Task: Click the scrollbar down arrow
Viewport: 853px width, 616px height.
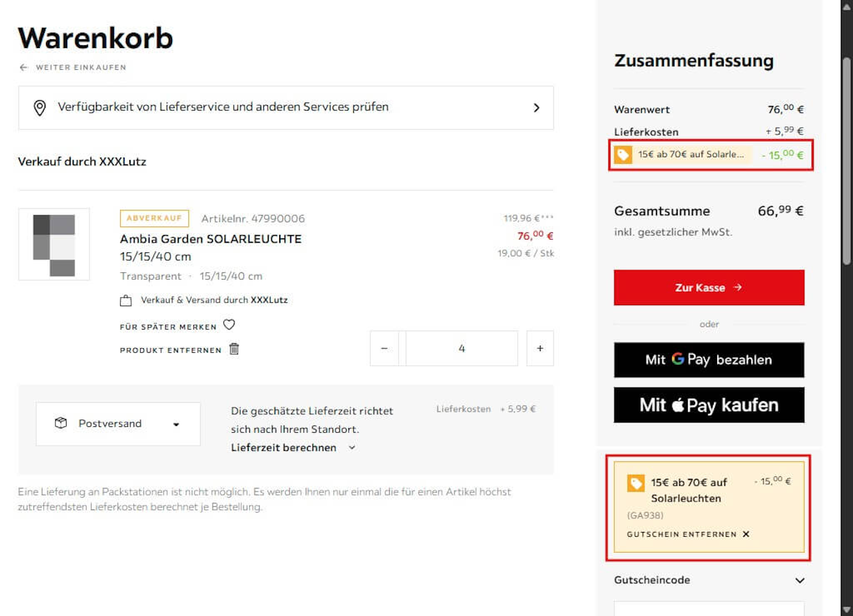Action: pos(847,609)
